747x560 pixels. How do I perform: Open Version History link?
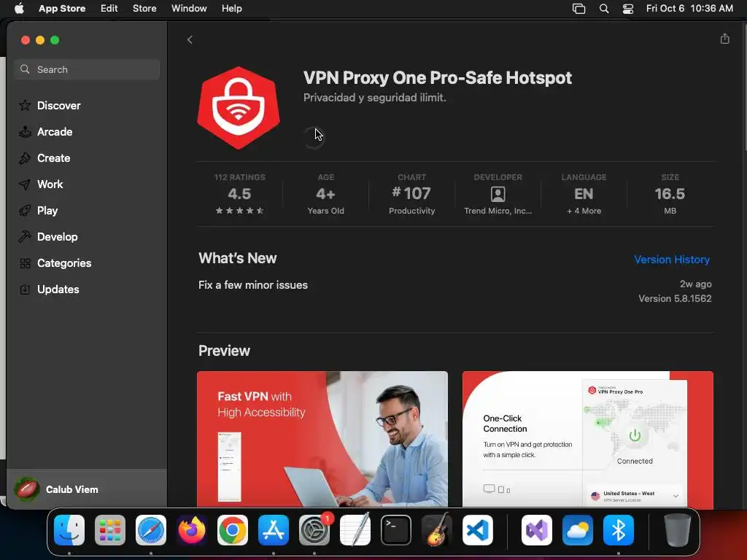click(x=672, y=260)
